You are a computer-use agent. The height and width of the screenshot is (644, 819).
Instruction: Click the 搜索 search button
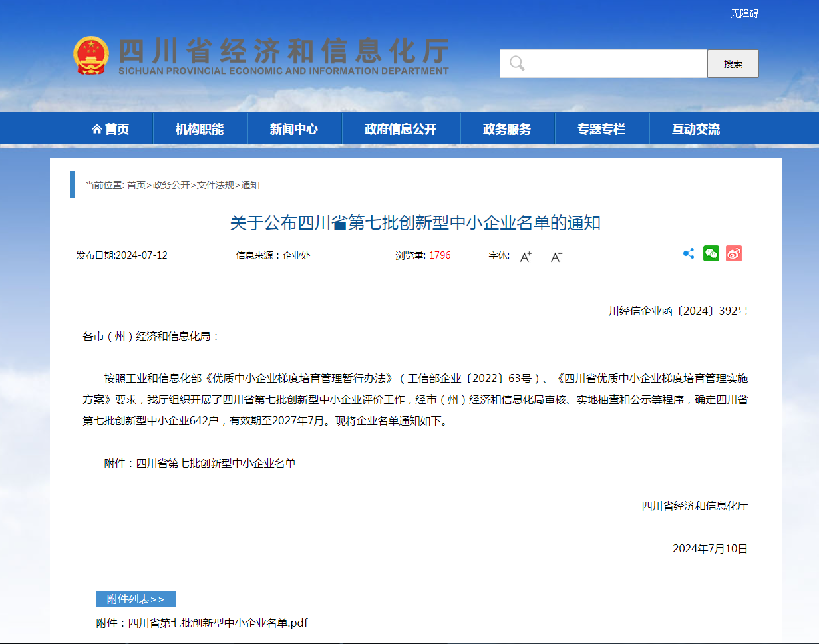[x=733, y=63]
